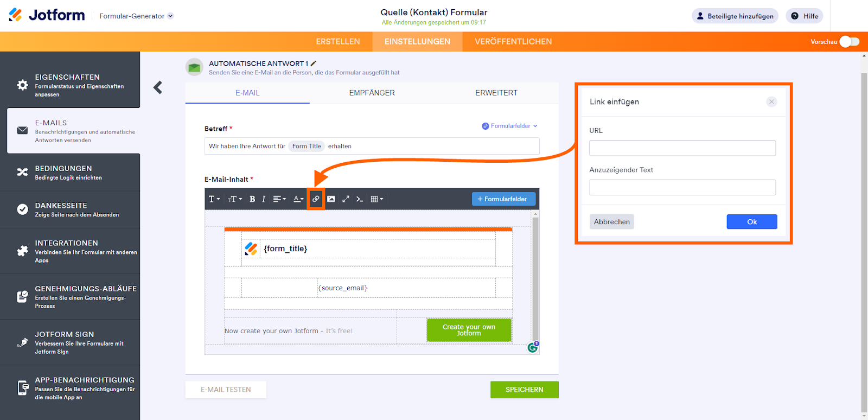Open Dankesseite section

pos(70,209)
